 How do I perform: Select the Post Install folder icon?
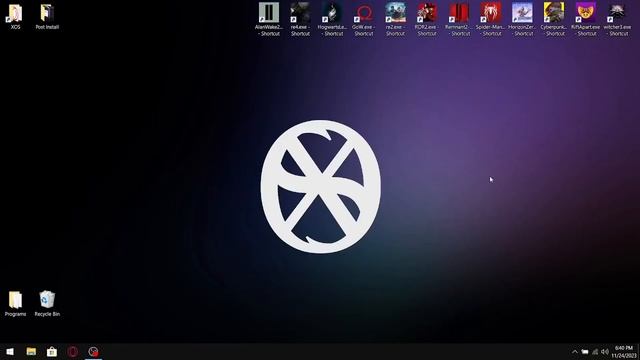47,17
